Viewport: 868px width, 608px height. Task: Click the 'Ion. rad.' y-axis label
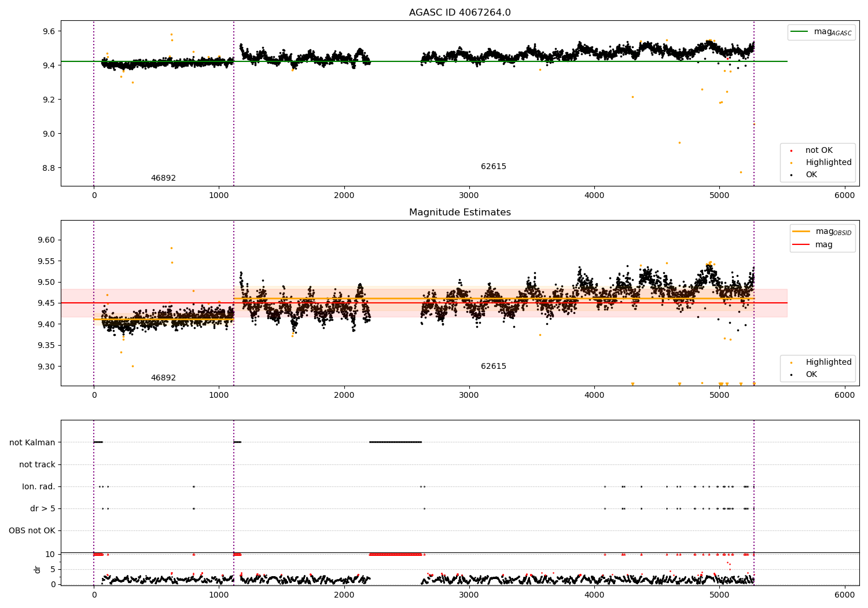click(39, 487)
